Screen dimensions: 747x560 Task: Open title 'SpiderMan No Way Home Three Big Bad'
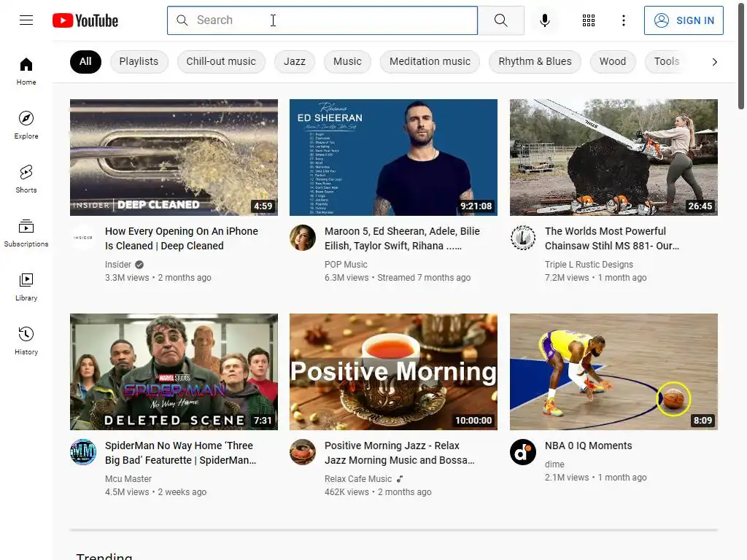pyautogui.click(x=181, y=453)
